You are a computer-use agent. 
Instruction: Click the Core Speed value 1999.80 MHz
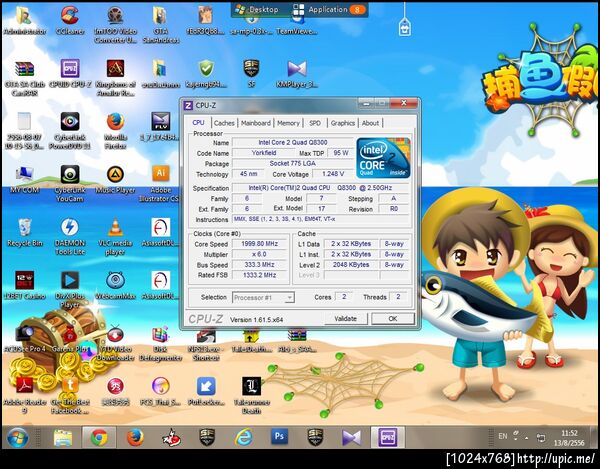click(x=259, y=244)
